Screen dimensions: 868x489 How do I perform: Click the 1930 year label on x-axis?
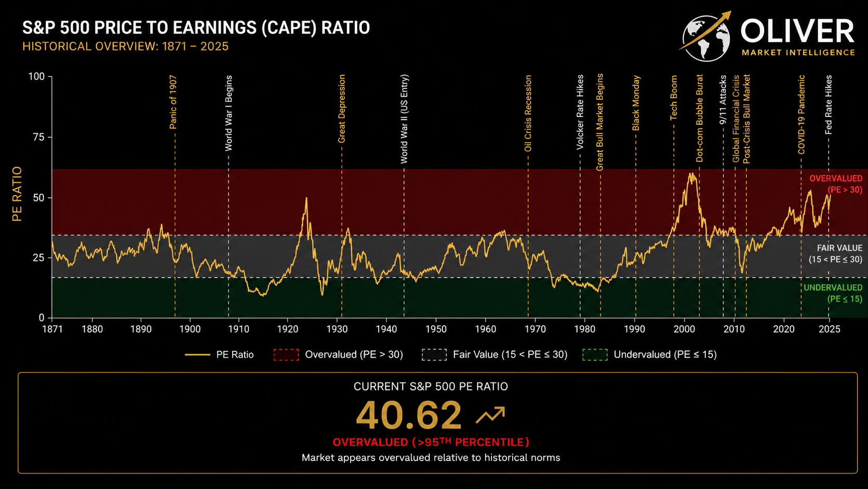tap(337, 329)
